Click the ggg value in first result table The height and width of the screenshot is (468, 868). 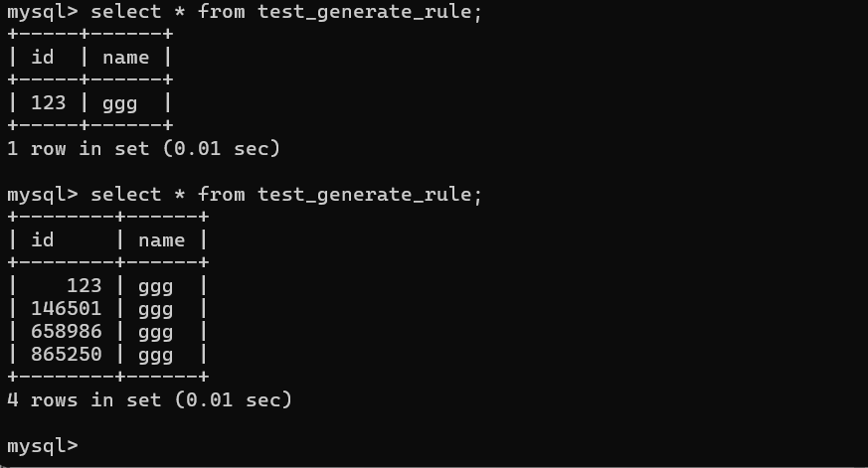119,104
